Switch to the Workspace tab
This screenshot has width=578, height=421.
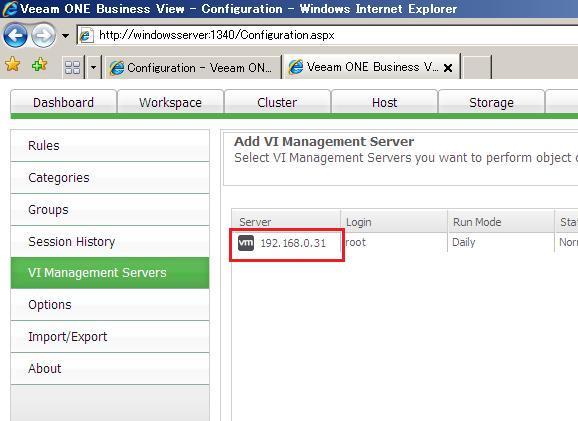pyautogui.click(x=170, y=102)
